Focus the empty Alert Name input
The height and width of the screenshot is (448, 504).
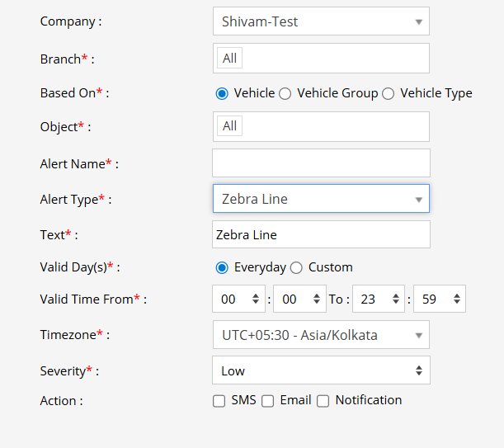(x=320, y=163)
